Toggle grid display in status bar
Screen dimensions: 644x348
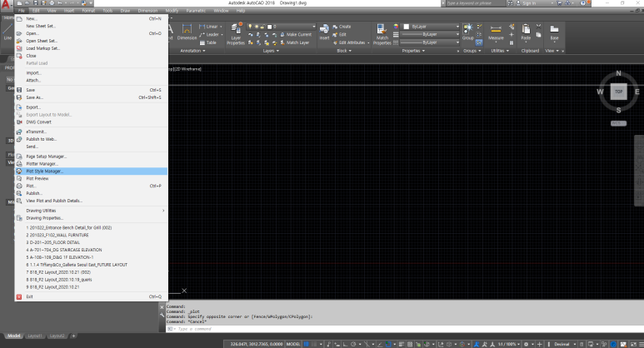tap(307, 343)
